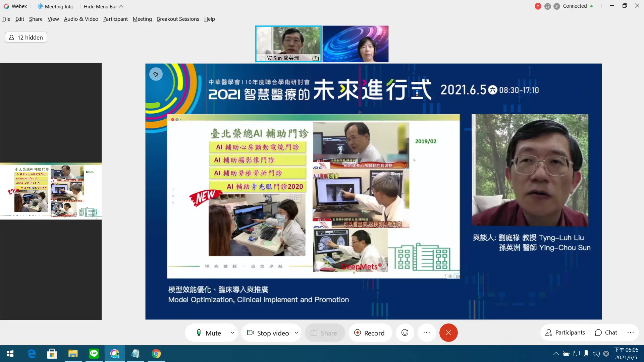Expand audio options arrow beside Mute

point(232,333)
